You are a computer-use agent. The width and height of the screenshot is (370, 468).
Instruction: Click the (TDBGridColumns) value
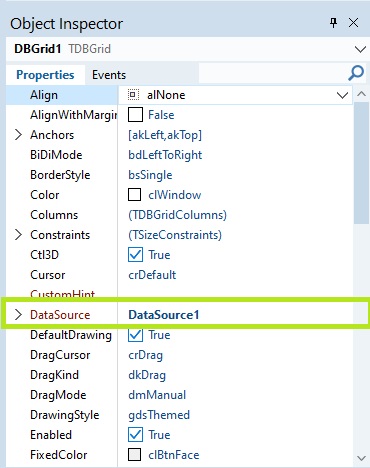[x=177, y=215]
